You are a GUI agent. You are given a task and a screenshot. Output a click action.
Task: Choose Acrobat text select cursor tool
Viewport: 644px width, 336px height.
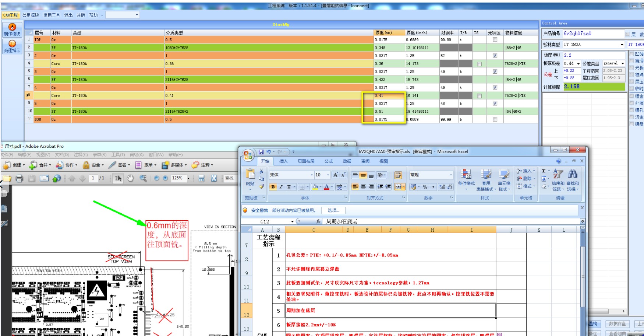(118, 178)
